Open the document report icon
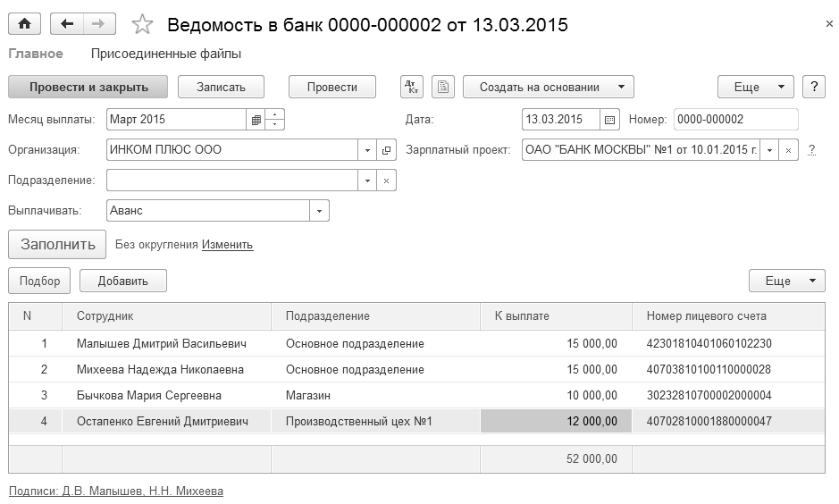Viewport: 839px width, 504px height. tap(443, 87)
